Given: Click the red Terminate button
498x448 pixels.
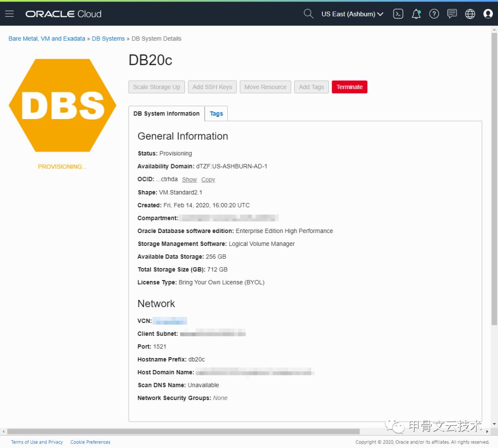Looking at the screenshot, I should pyautogui.click(x=350, y=87).
